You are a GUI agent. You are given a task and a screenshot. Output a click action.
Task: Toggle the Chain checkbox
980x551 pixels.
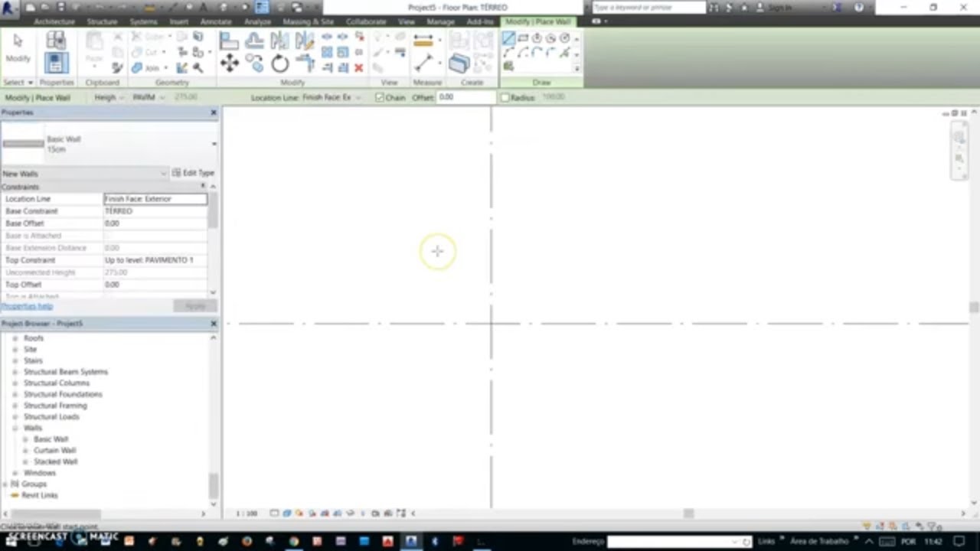380,98
